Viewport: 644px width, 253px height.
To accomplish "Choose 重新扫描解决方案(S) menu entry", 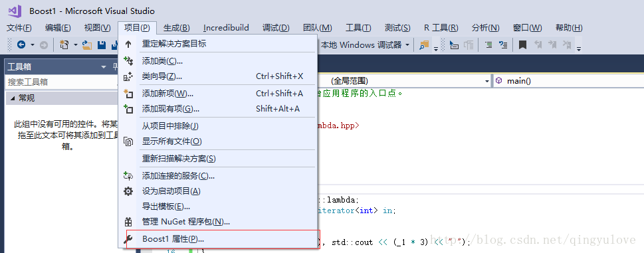I will point(218,159).
